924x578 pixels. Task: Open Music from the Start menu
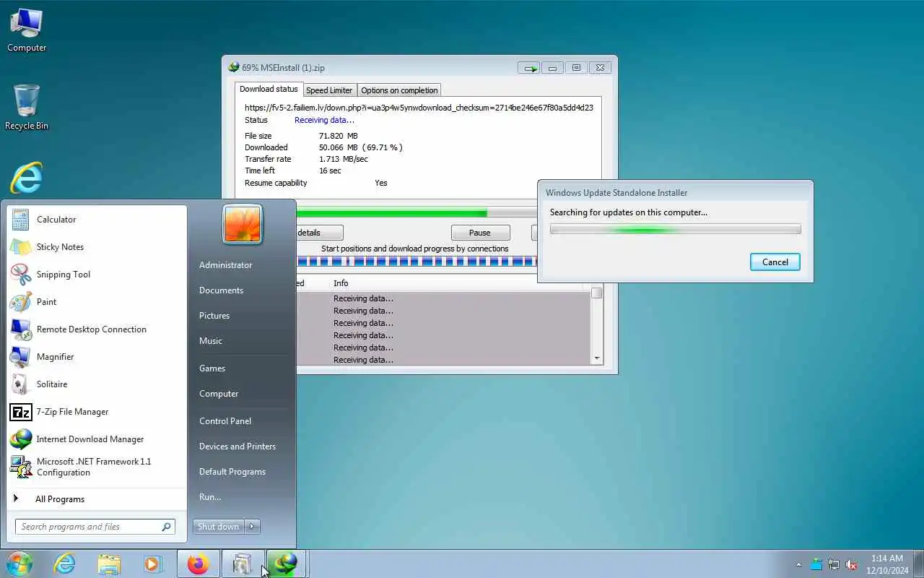coord(211,341)
